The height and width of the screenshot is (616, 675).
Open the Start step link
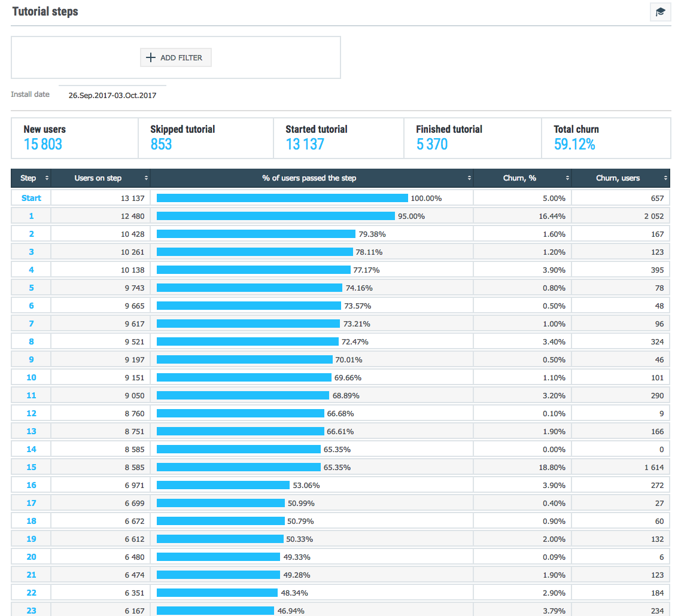(31, 198)
